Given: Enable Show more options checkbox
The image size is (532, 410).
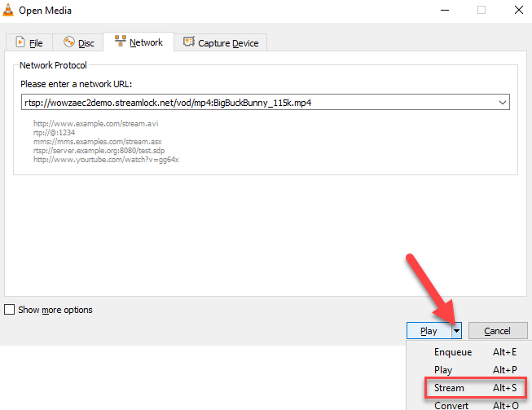Looking at the screenshot, I should [9, 310].
